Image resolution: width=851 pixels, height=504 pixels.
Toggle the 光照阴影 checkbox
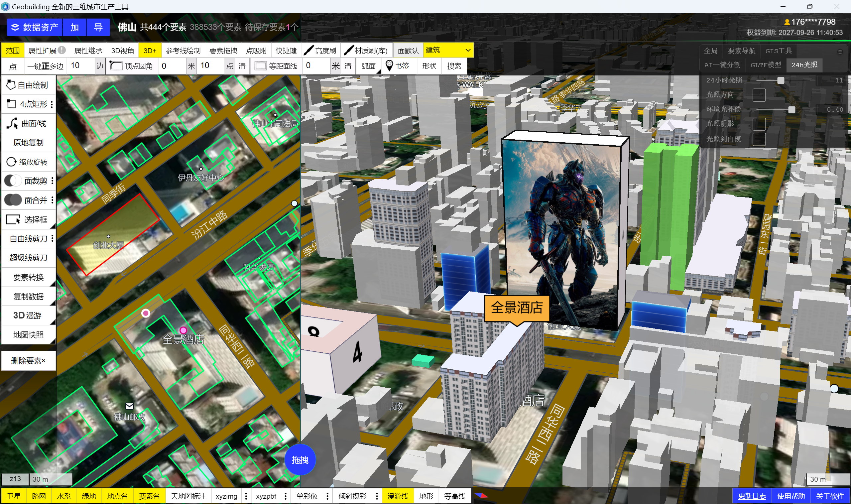coord(759,124)
